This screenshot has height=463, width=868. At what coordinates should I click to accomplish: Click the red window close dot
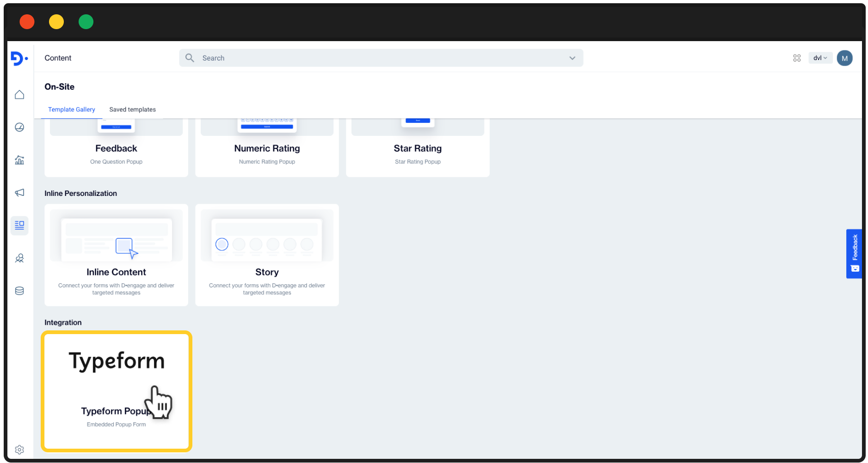click(27, 22)
